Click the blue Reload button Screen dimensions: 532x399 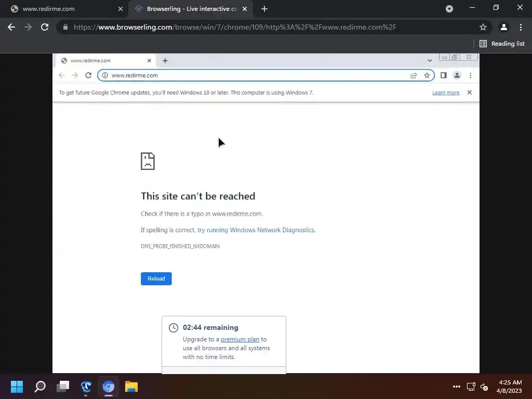coord(156,278)
